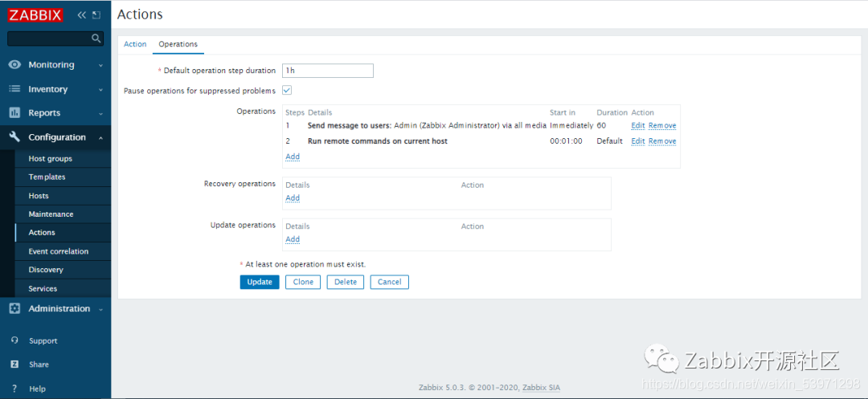Remove the Send message operation step
Image resolution: width=868 pixels, height=399 pixels.
point(662,126)
